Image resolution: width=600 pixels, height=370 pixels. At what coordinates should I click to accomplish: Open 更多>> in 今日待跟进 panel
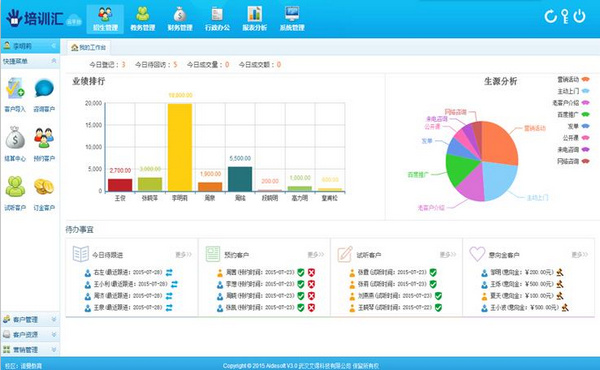point(184,254)
